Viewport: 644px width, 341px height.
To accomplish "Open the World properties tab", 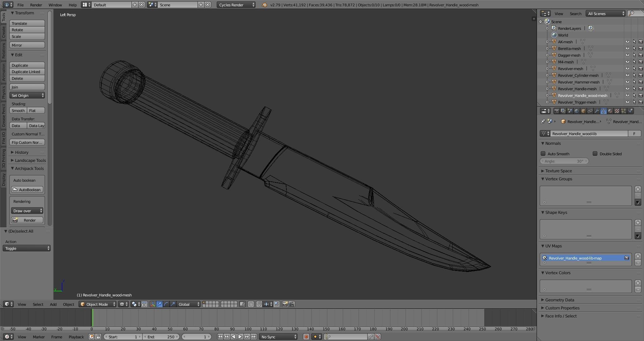I will [x=577, y=111].
